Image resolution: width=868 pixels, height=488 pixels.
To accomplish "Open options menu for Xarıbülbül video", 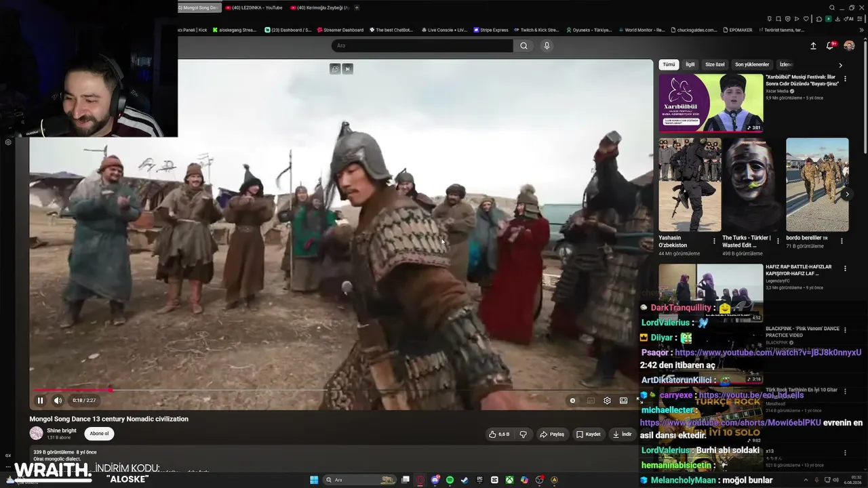I will 845,79.
